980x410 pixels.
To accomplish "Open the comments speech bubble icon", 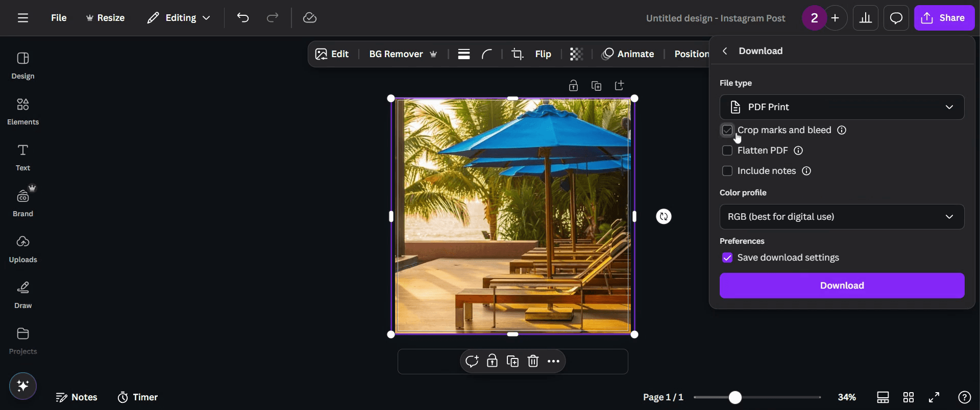I will point(896,18).
